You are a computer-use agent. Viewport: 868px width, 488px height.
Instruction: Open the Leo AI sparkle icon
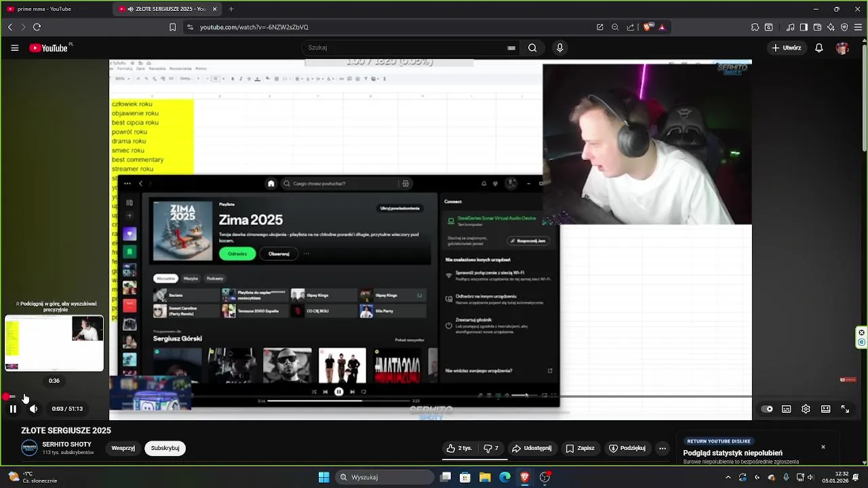pos(831,27)
